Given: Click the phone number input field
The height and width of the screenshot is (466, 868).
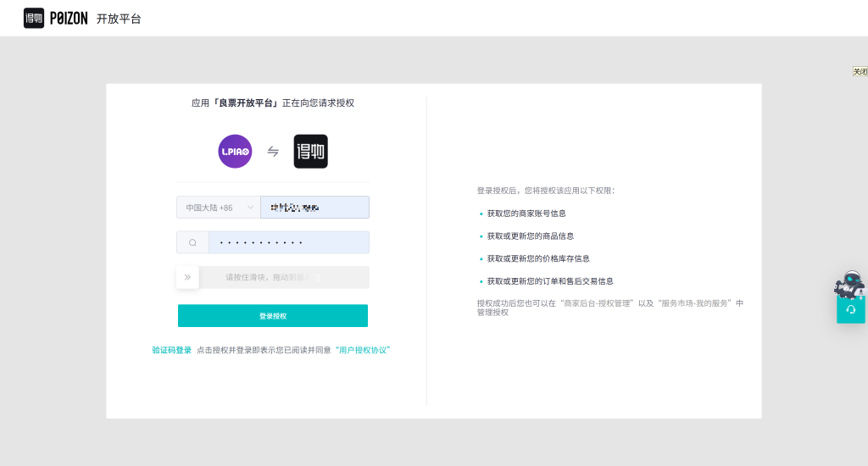Looking at the screenshot, I should coord(315,208).
